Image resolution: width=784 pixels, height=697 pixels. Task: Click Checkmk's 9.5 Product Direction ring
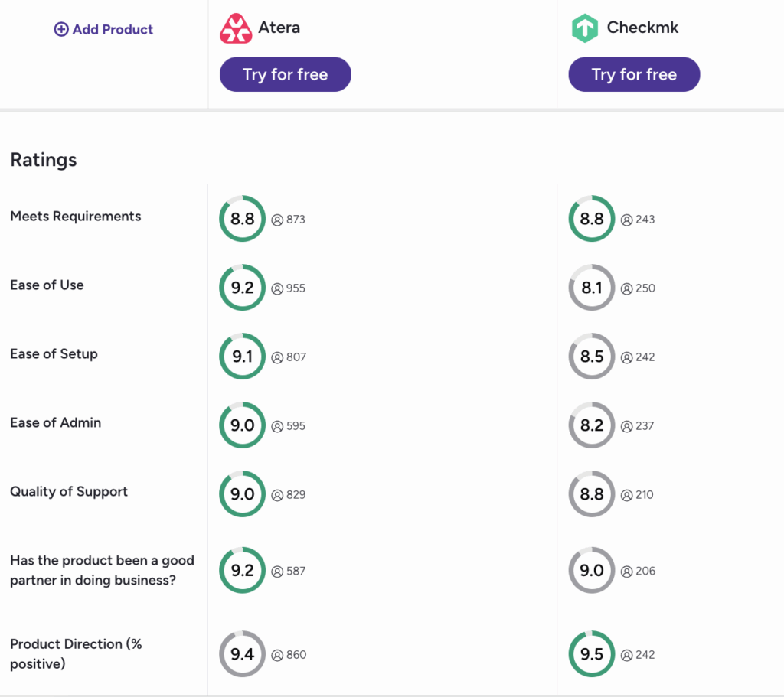tap(592, 654)
